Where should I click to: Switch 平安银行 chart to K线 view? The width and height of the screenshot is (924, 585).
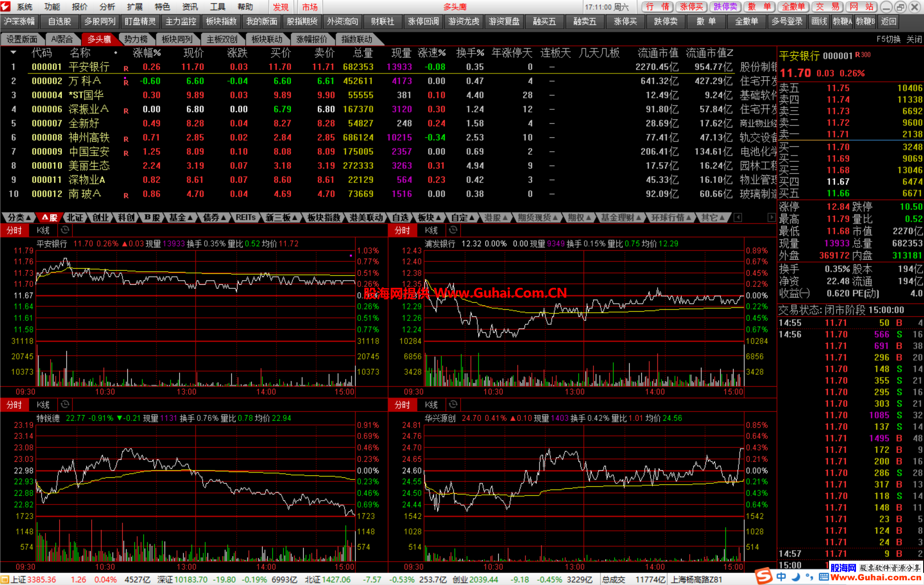point(43,230)
